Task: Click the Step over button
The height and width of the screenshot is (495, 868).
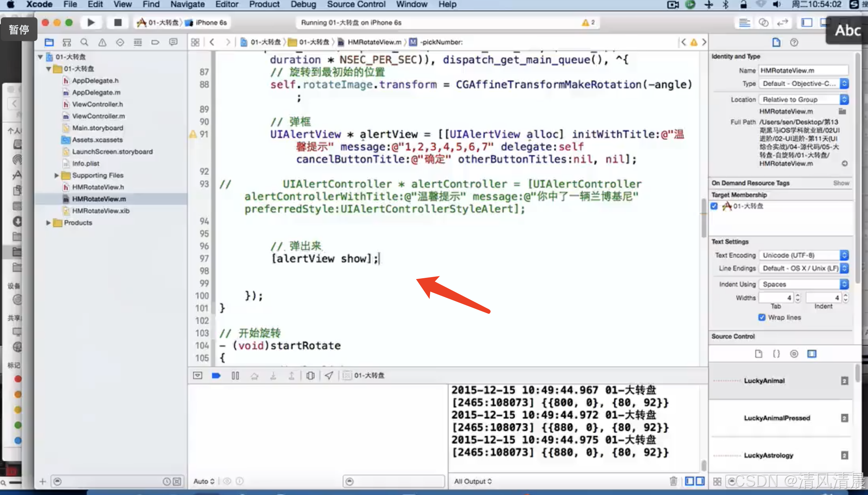Action: click(254, 376)
